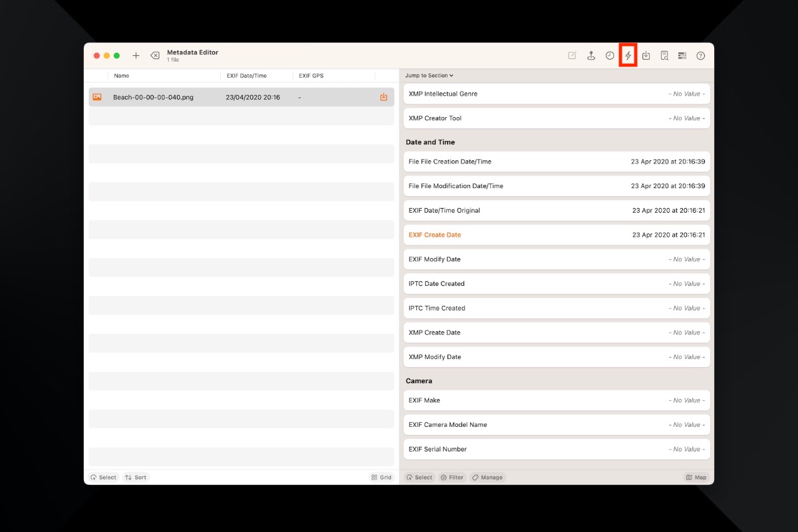This screenshot has width=798, height=532.
Task: Select the IPTC Time Created field
Action: click(557, 308)
